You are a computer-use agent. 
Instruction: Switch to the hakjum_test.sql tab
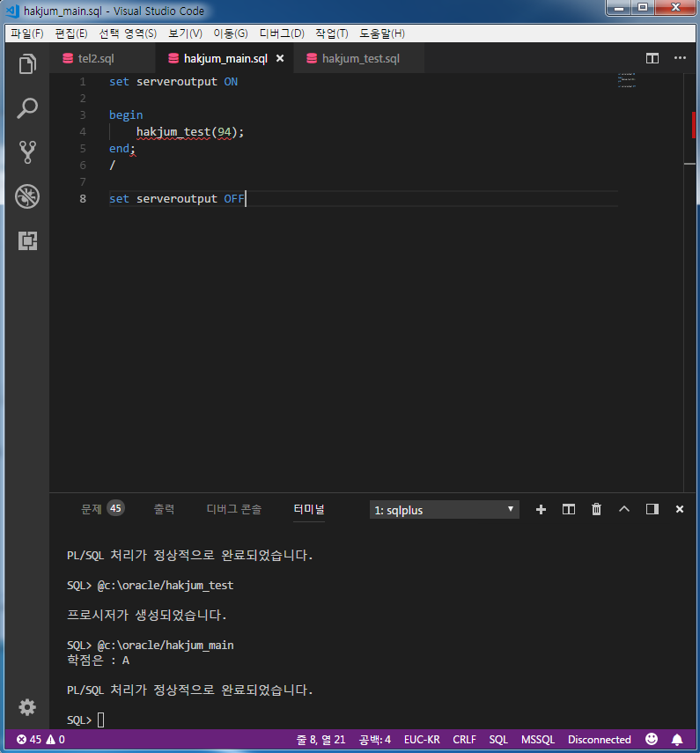pyautogui.click(x=358, y=59)
